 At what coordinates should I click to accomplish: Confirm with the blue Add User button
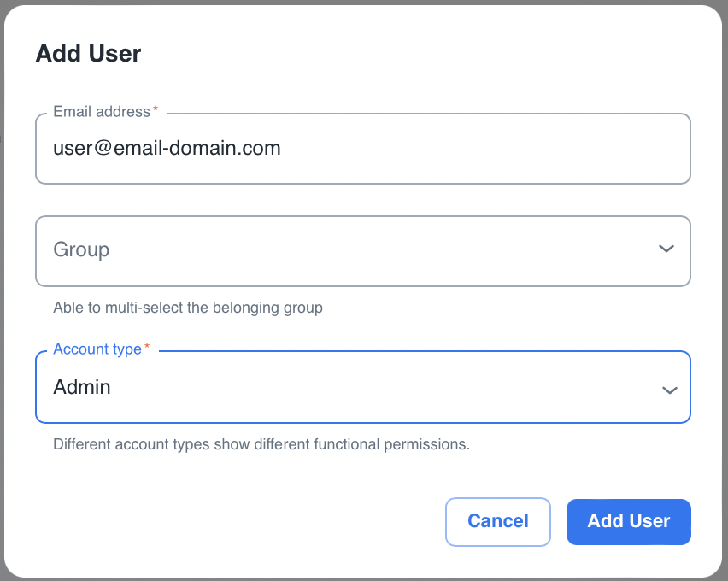(x=628, y=521)
